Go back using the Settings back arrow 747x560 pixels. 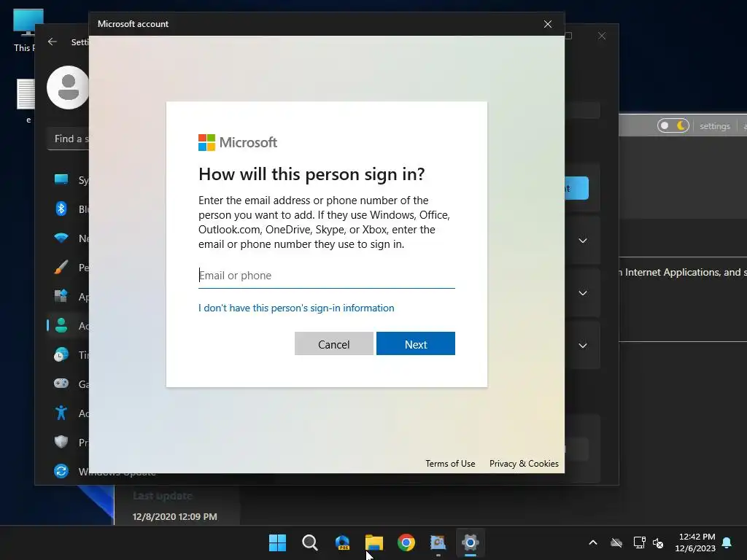53,42
